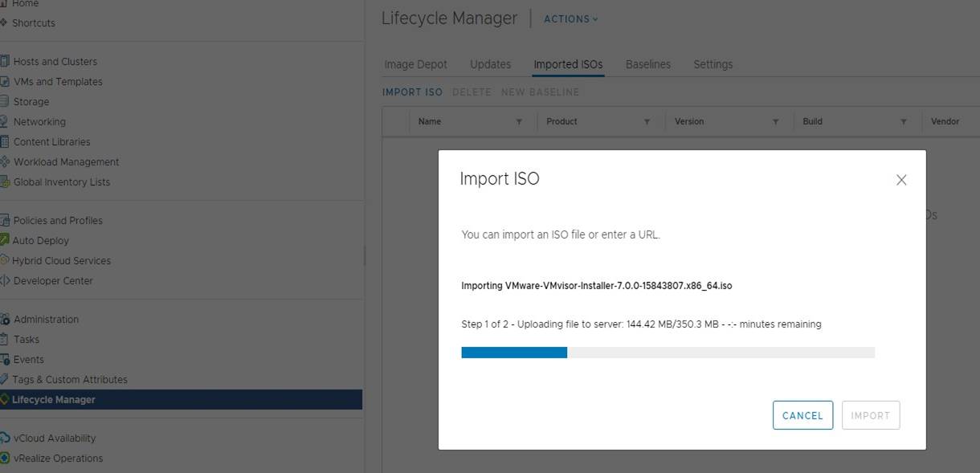Click the Hybrid Cloud Services icon
Viewport: 980px width, 473px height.
click(5, 260)
